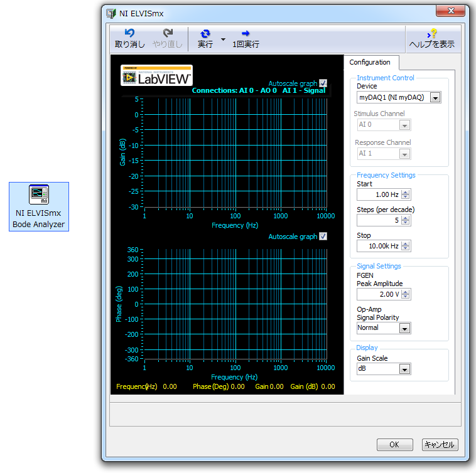Viewport: 476px width, 473px height.
Task: Click the NI ELVISmx Bode Analyzer block icon
Action: (x=39, y=194)
